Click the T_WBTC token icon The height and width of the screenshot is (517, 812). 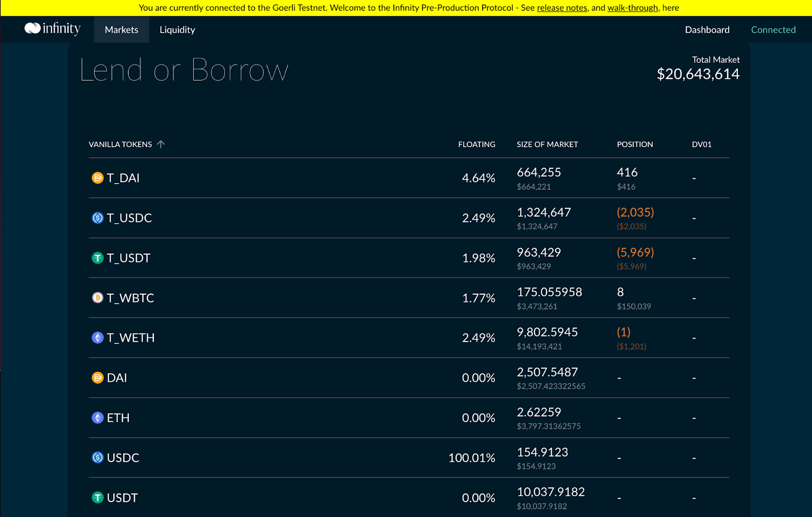(x=97, y=298)
